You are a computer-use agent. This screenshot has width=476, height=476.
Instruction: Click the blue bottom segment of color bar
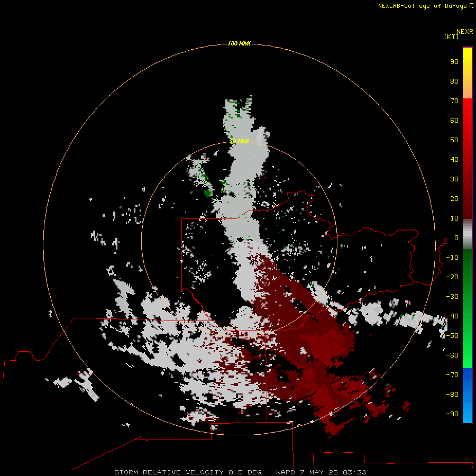tap(467, 396)
